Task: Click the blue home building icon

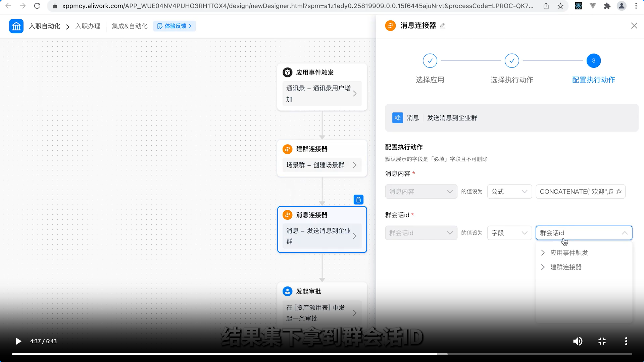Action: (x=16, y=26)
